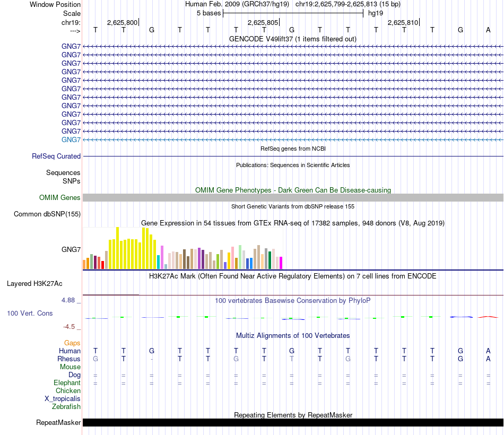Open the 'RefSeq genes from NCBI' title
The height and width of the screenshot is (435, 504).
(x=293, y=149)
